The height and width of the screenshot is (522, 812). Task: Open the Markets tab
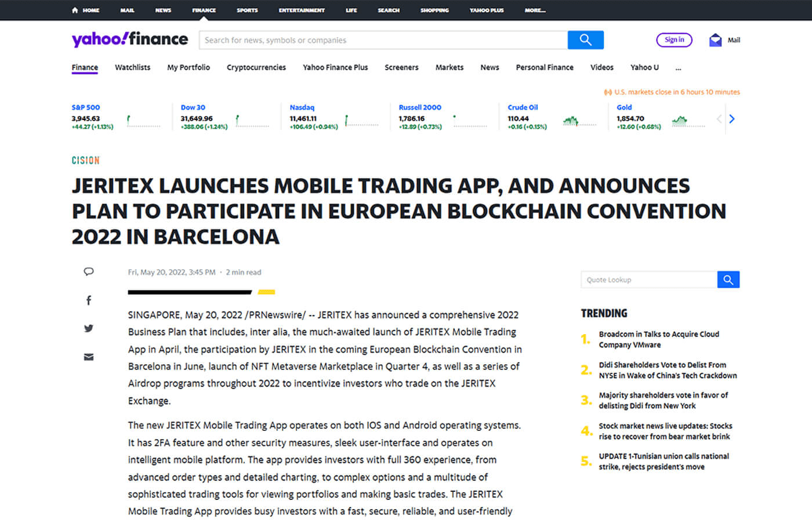tap(449, 67)
